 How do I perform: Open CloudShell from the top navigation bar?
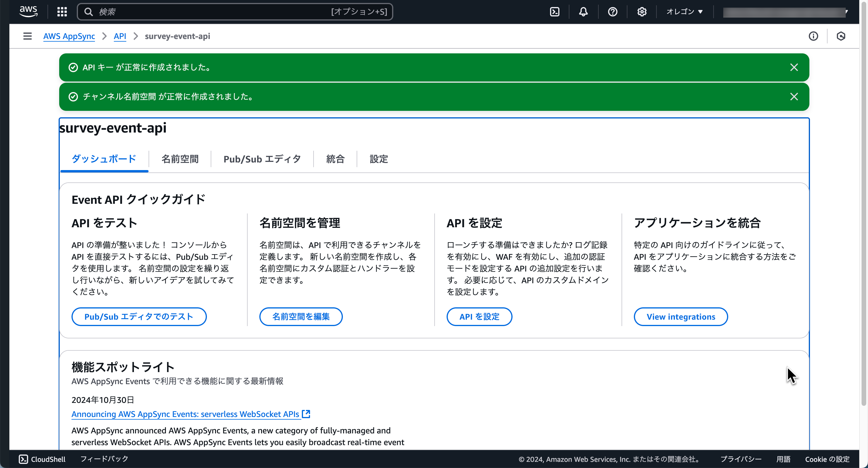(x=555, y=11)
